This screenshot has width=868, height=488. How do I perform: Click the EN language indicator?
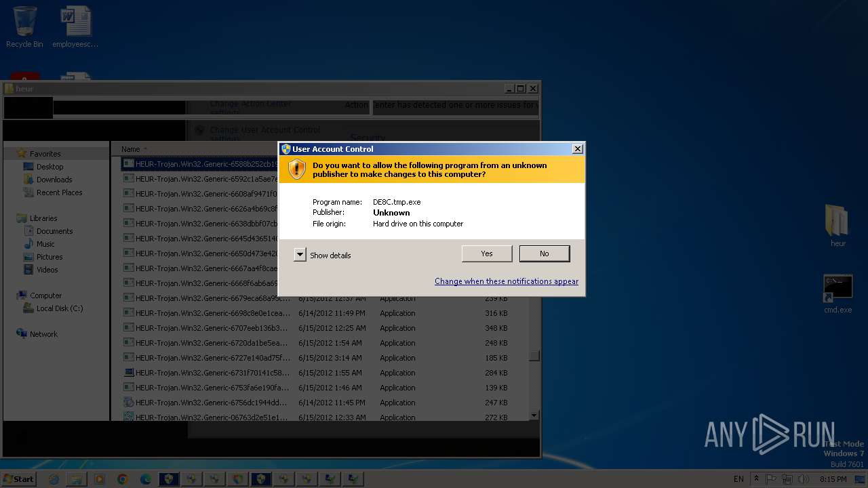(x=738, y=479)
